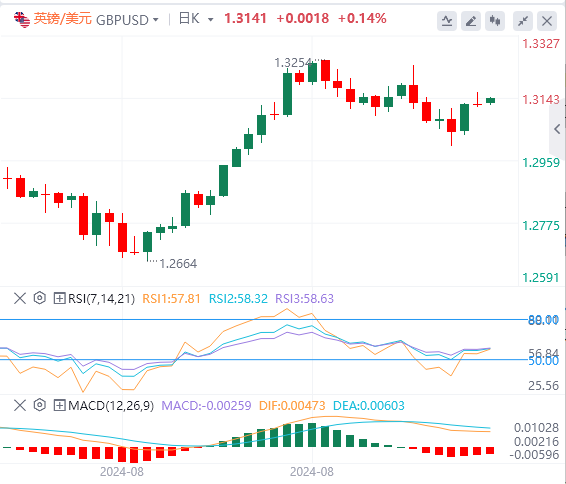This screenshot has height=484, width=566.
Task: Click the 1.2664 low price label
Action: pyautogui.click(x=178, y=264)
